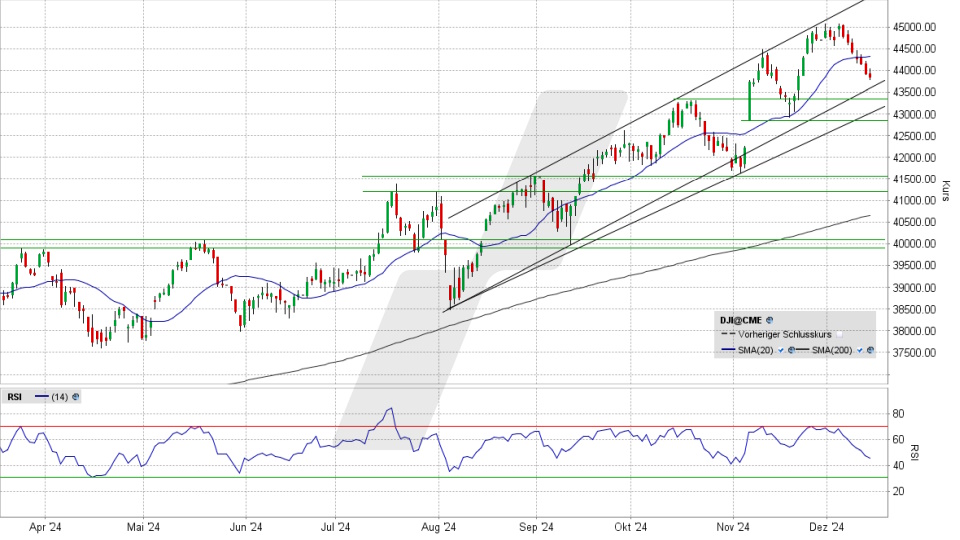The width and height of the screenshot is (960, 540).
Task: Click the RSI 20 axis value
Action: tap(898, 491)
